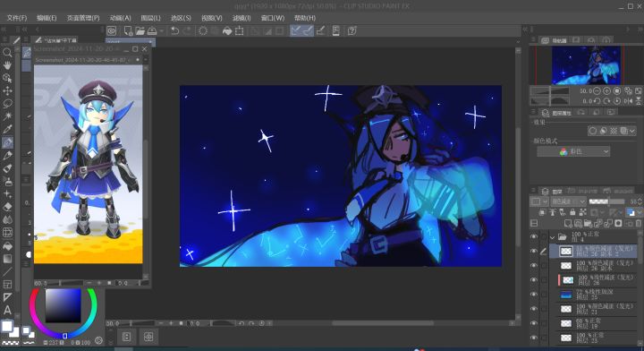Click the open file folder icon

[x=140, y=30]
